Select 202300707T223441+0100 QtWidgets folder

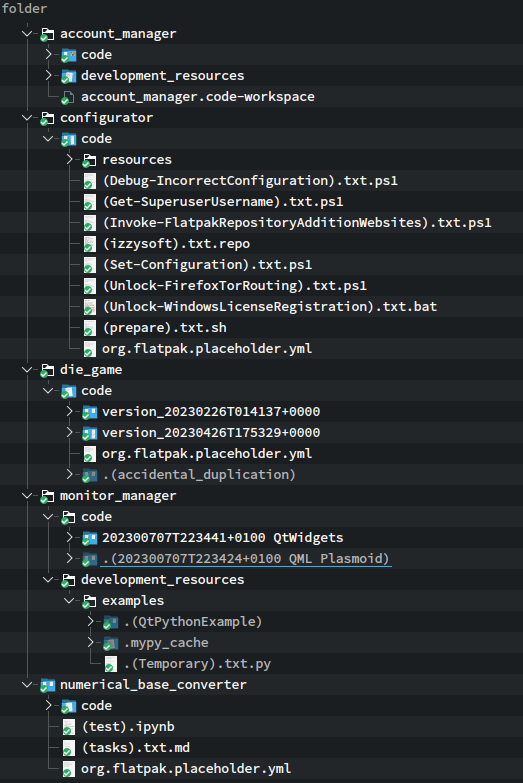click(222, 538)
